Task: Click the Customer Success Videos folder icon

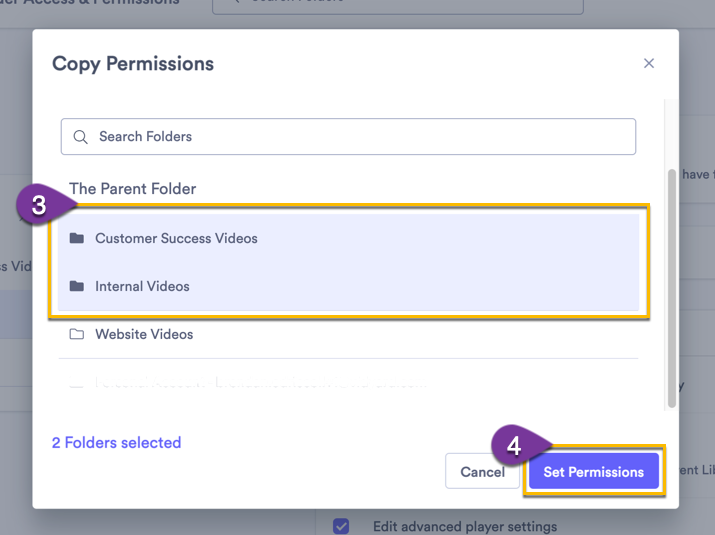Action: coord(77,238)
